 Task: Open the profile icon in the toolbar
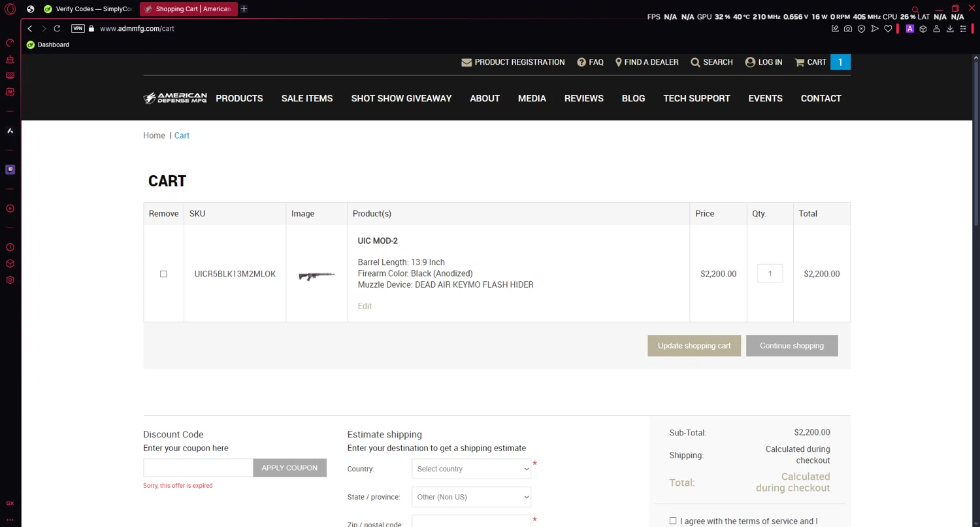(x=936, y=29)
